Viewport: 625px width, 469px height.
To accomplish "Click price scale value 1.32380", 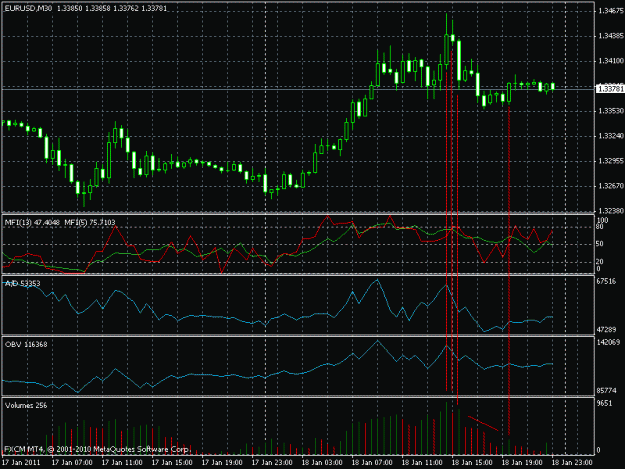I will coord(611,211).
